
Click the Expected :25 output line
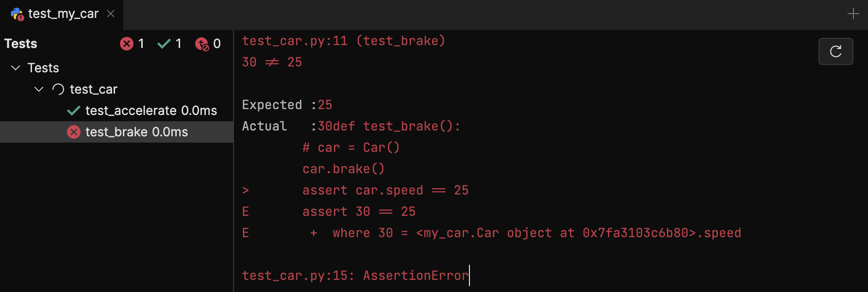pos(287,105)
